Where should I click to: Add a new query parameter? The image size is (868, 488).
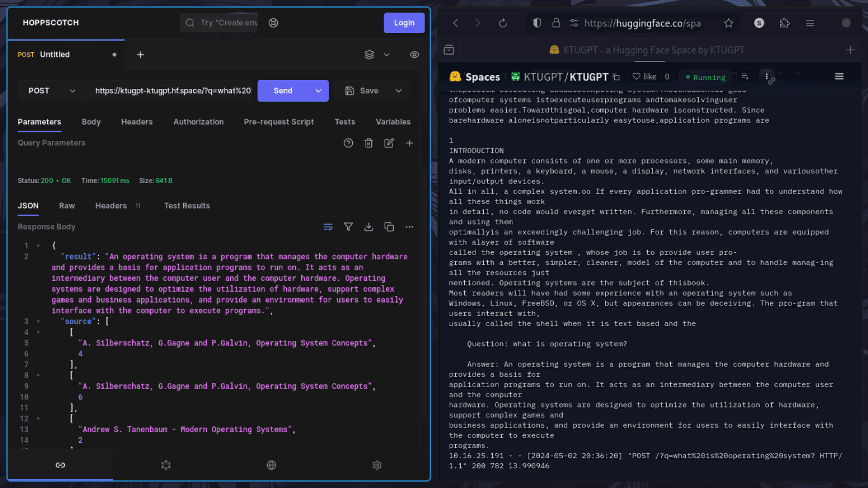[x=409, y=143]
